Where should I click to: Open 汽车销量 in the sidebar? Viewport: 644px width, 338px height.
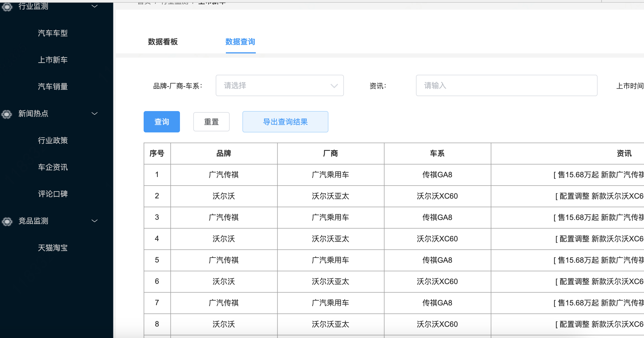[53, 87]
